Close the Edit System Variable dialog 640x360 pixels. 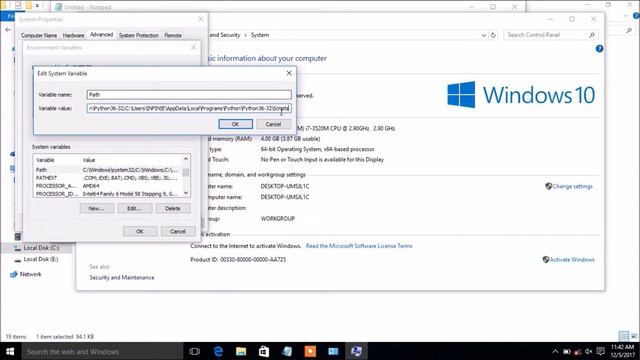point(289,73)
